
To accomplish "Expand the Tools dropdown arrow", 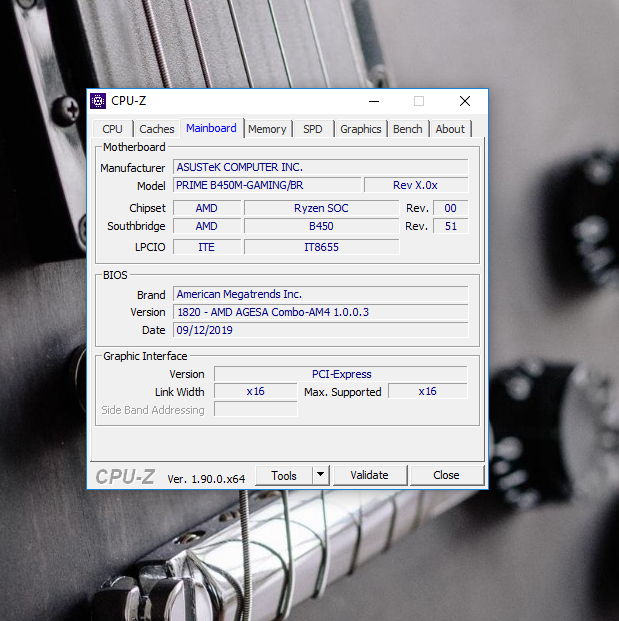I will [321, 475].
